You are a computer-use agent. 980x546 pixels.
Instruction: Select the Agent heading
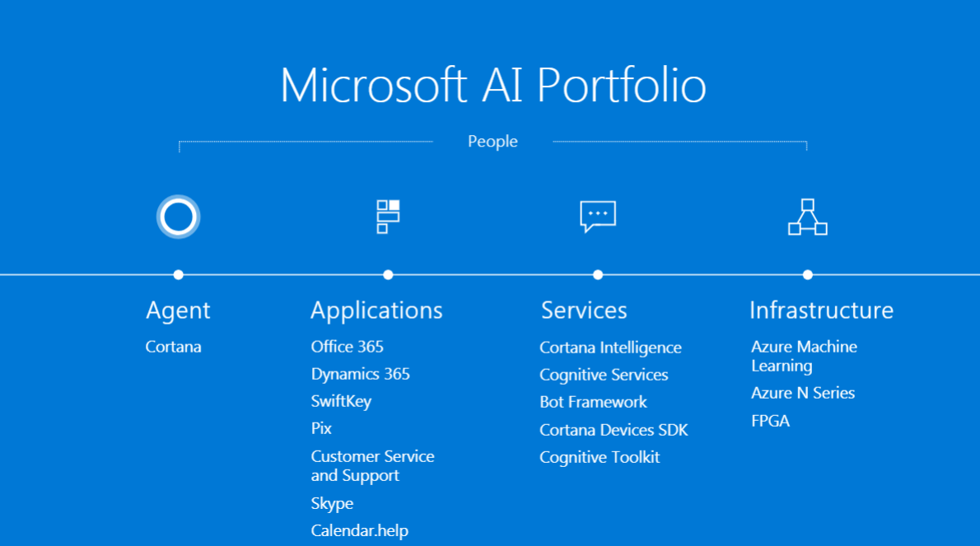(178, 310)
